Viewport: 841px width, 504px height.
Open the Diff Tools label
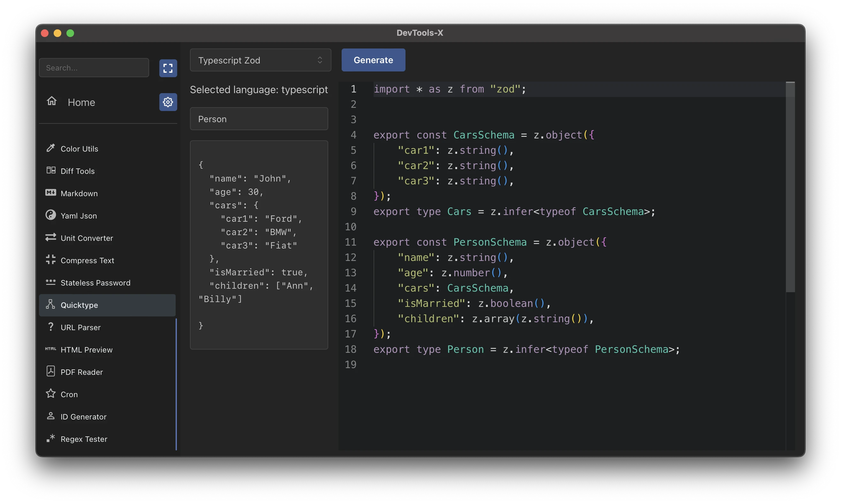pyautogui.click(x=78, y=171)
